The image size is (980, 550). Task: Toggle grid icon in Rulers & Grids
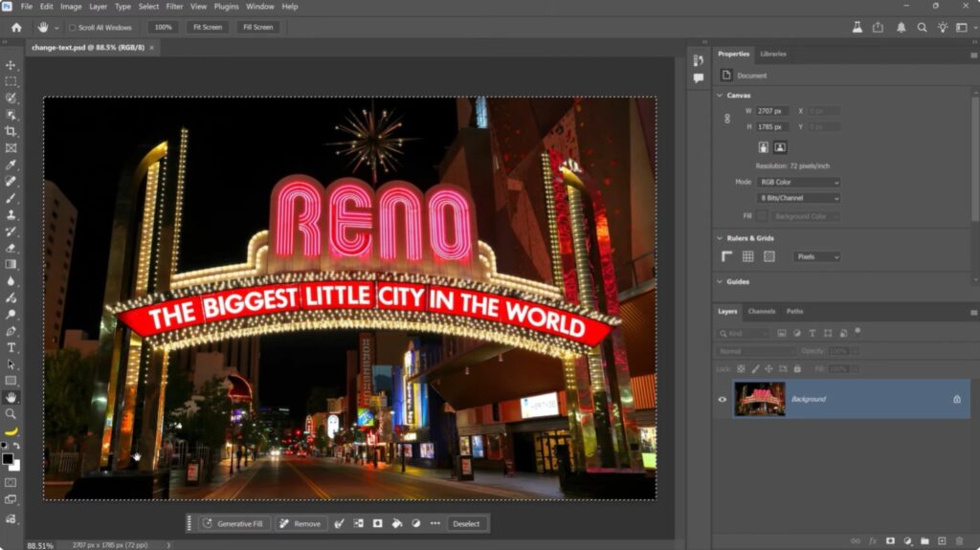747,257
